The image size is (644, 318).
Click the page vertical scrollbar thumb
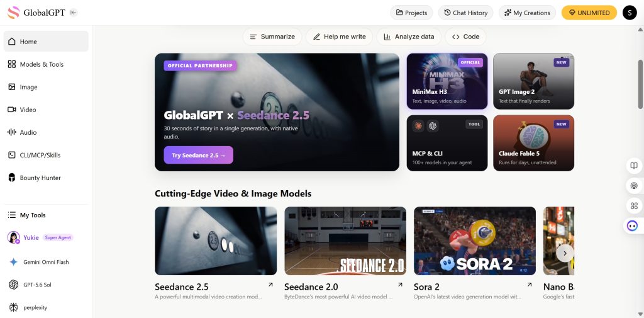point(640,84)
